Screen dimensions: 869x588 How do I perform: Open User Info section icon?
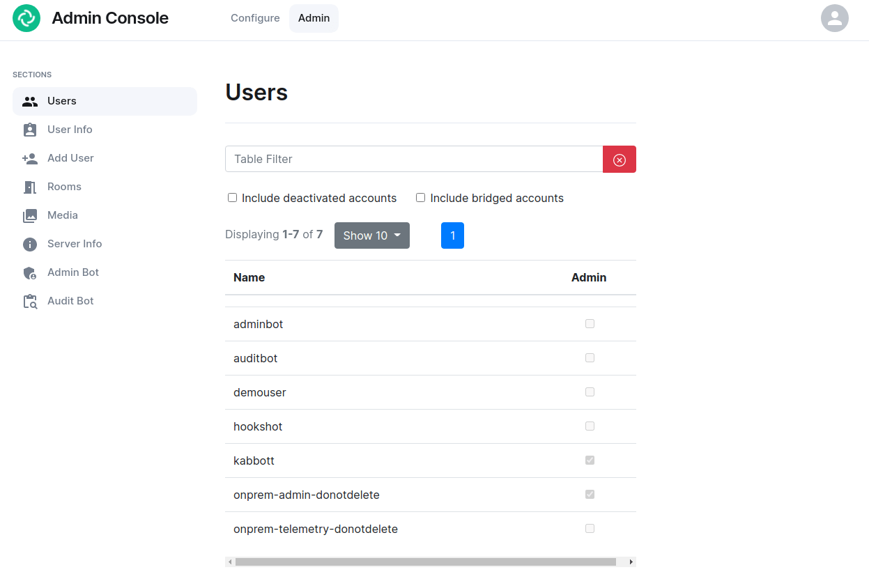[29, 130]
